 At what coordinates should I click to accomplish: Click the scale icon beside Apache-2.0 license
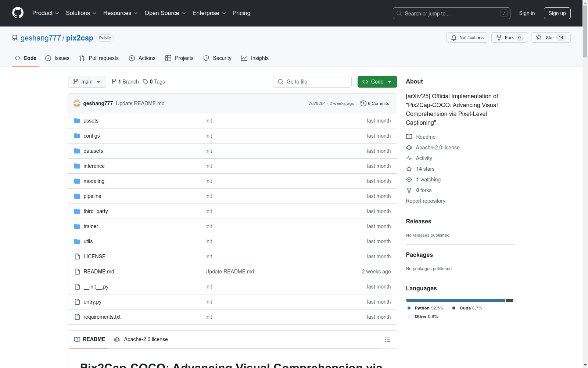click(409, 148)
